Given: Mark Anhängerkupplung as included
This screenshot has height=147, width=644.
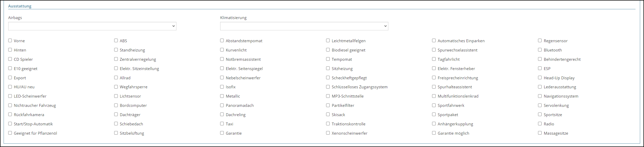Looking at the screenshot, I should [434, 124].
